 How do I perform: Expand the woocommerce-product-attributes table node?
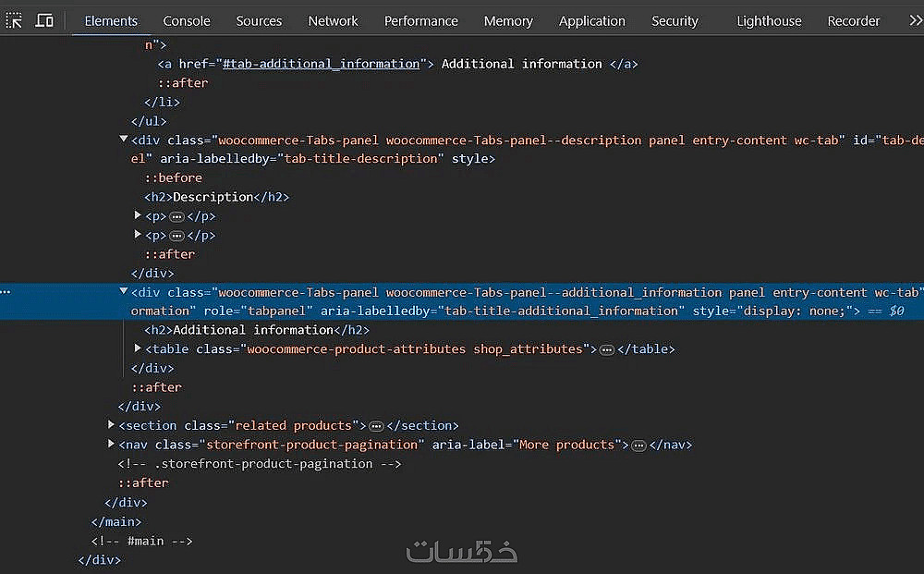pos(138,348)
